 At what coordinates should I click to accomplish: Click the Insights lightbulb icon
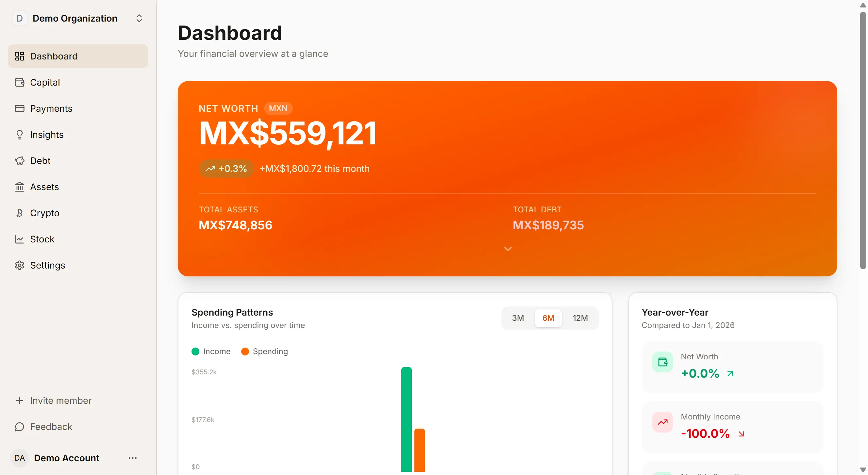(x=20, y=135)
